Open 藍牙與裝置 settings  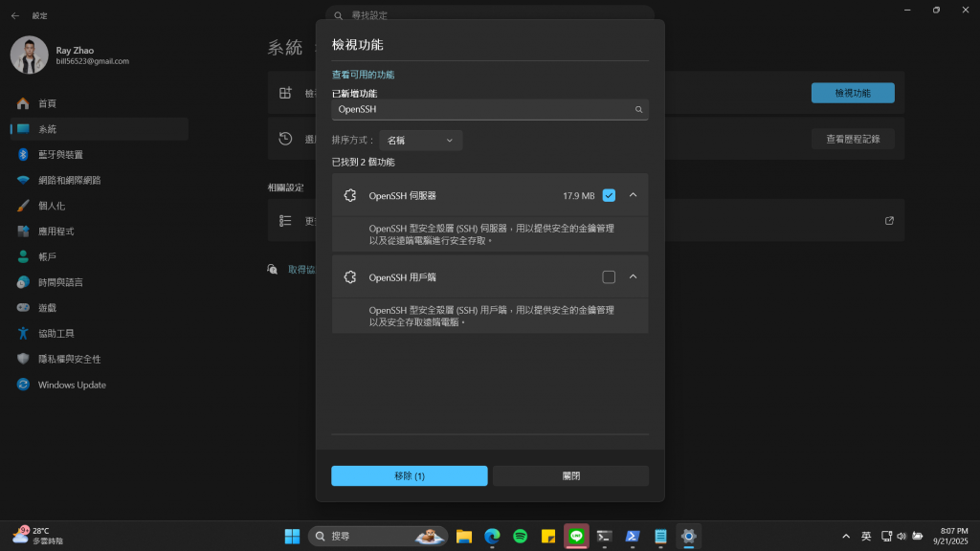99,154
